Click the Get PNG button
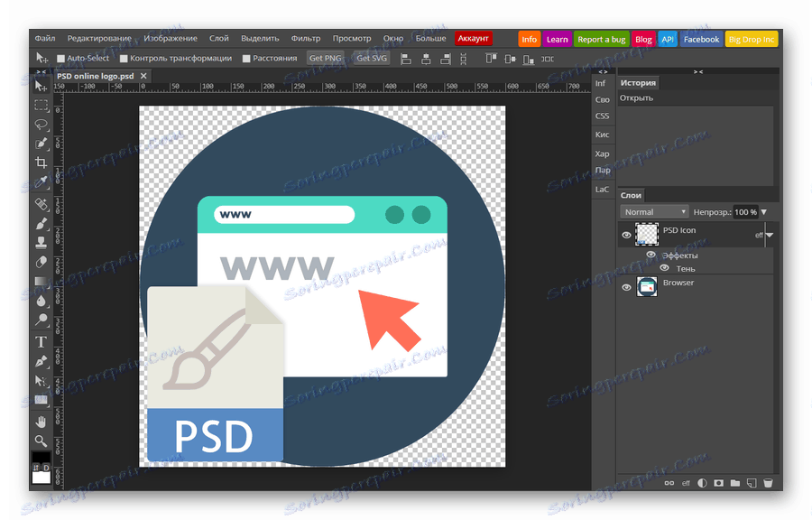 [x=325, y=59]
